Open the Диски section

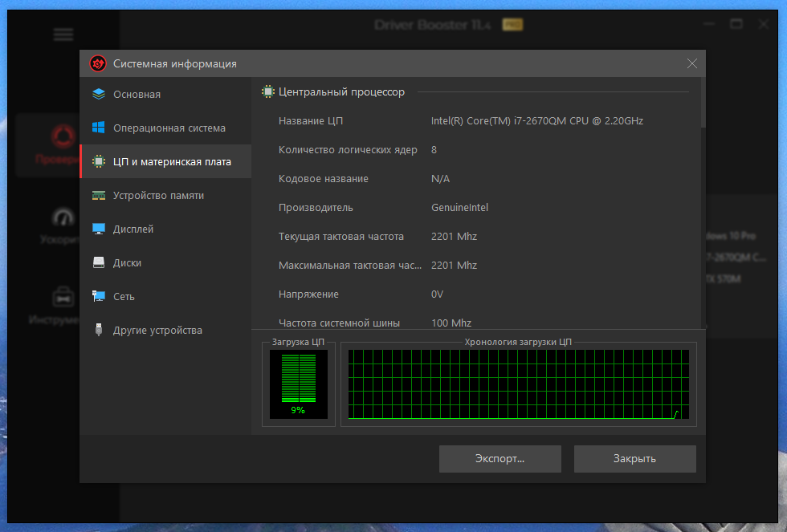[165, 262]
